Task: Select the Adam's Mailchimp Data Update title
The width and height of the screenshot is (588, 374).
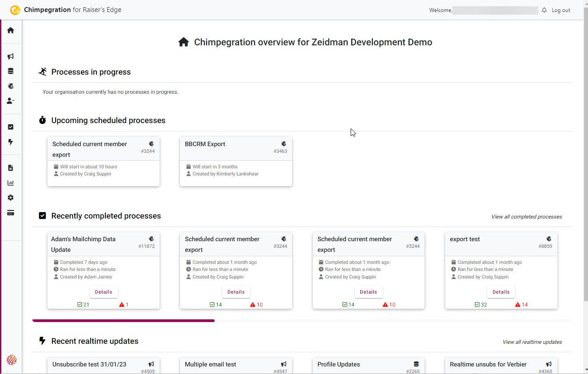Action: 83,244
